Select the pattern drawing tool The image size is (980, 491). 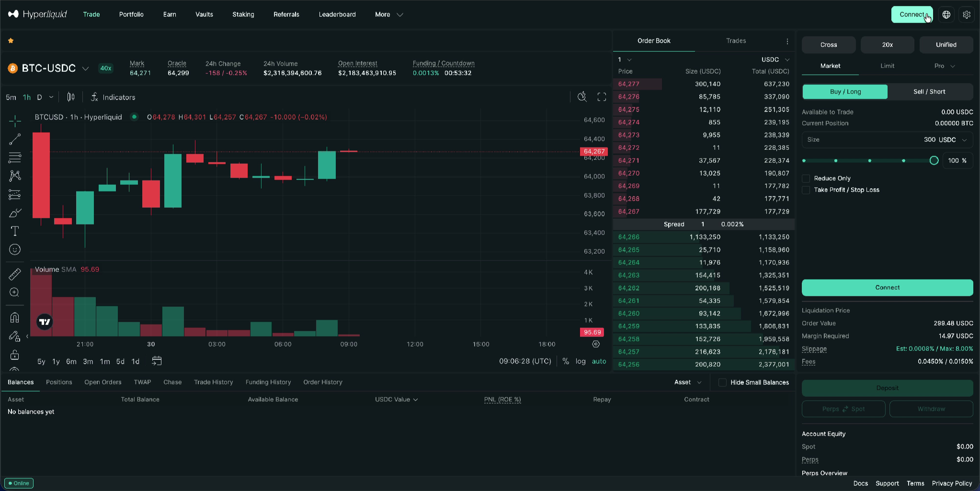[15, 176]
